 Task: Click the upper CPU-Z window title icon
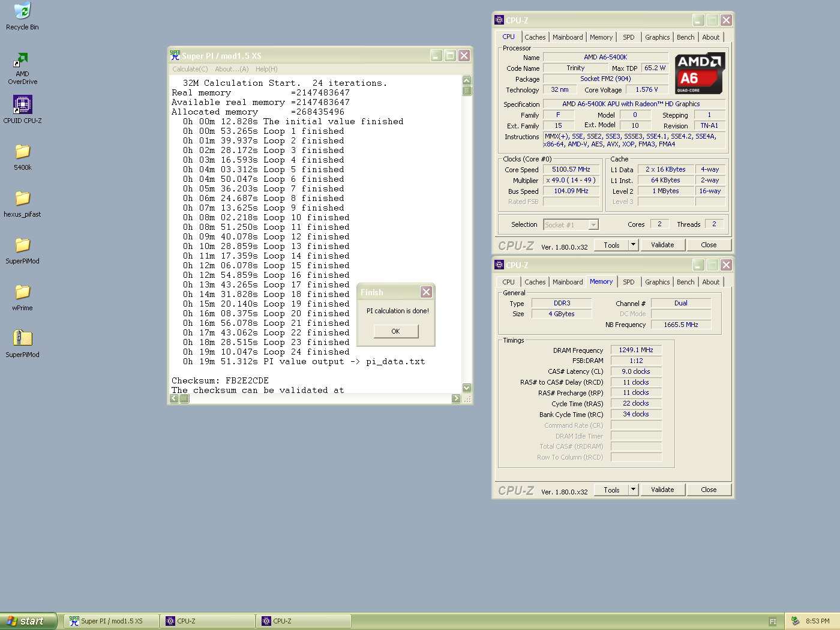tap(499, 20)
